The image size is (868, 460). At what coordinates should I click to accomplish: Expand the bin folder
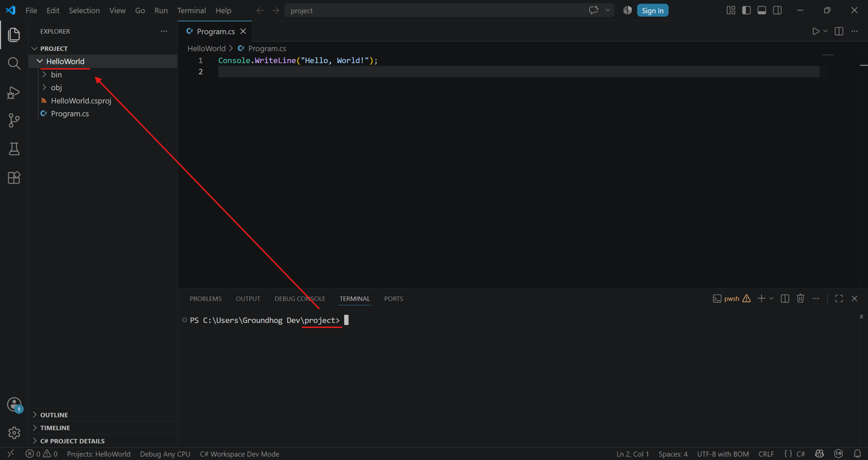pyautogui.click(x=44, y=74)
